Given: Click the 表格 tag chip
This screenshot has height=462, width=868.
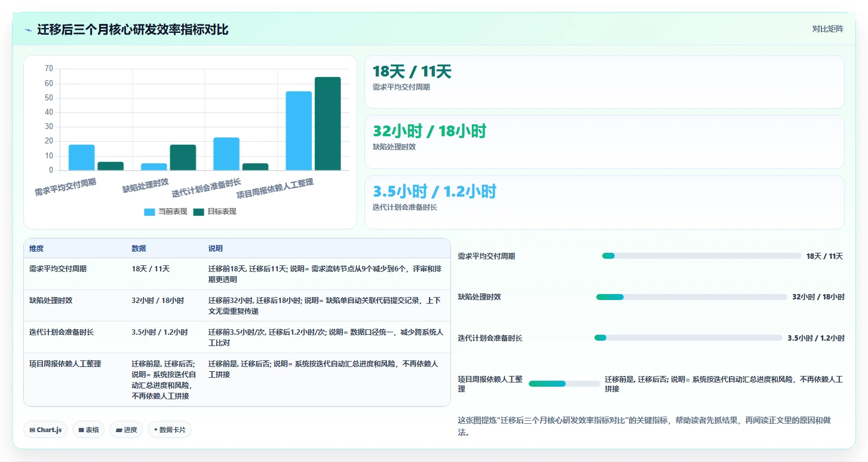Looking at the screenshot, I should (x=88, y=430).
